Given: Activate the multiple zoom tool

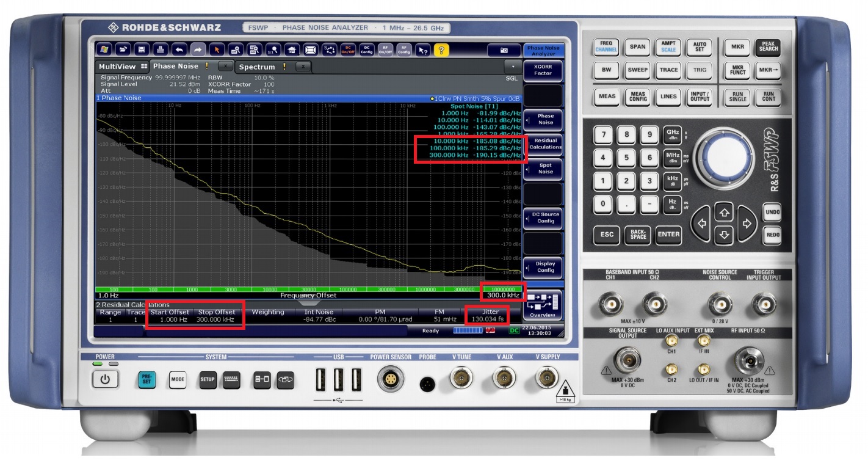Looking at the screenshot, I should 255,49.
